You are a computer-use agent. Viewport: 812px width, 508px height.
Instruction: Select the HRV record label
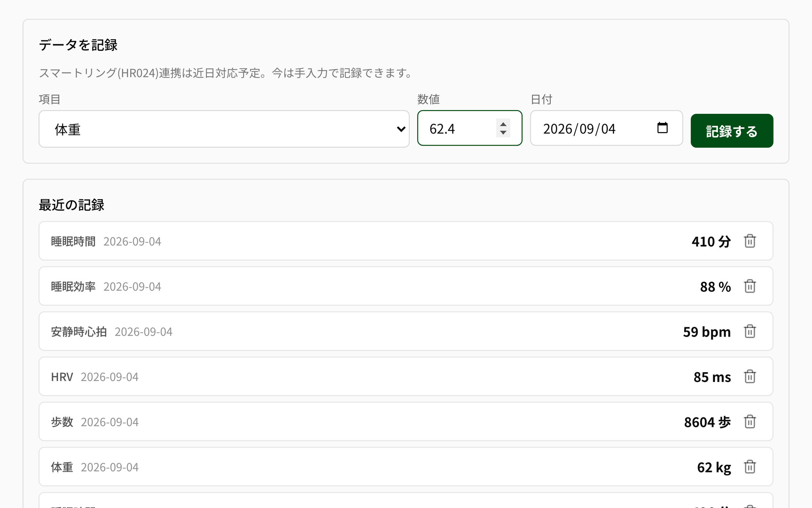click(62, 377)
